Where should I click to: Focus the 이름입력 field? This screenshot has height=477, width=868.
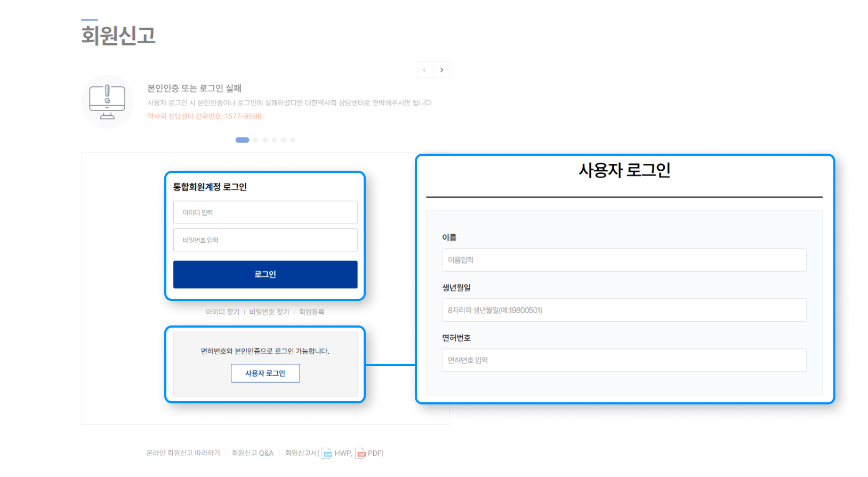point(624,260)
